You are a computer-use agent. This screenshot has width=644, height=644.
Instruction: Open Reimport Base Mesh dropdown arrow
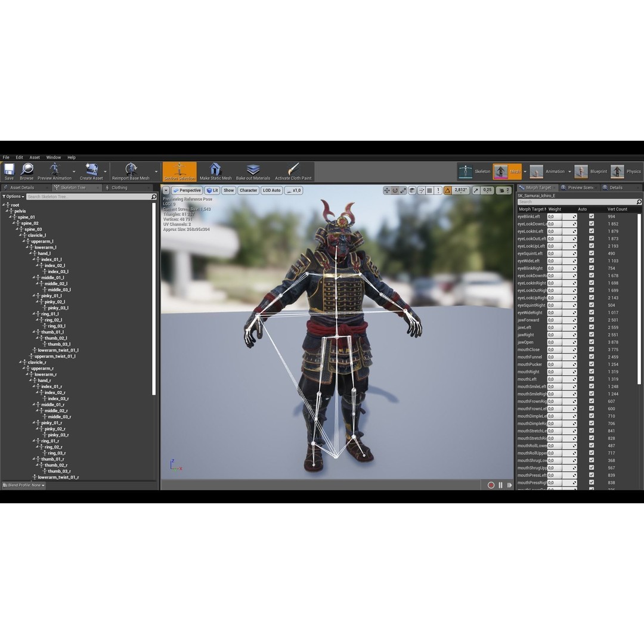156,172
